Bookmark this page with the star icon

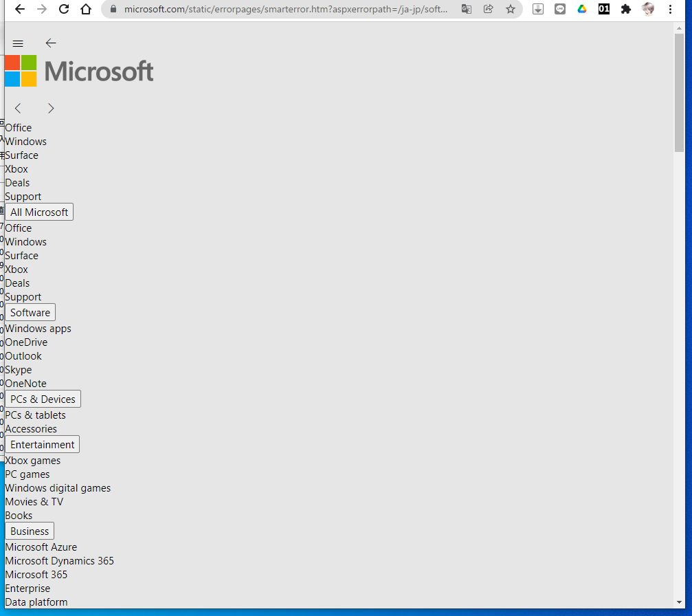511,9
